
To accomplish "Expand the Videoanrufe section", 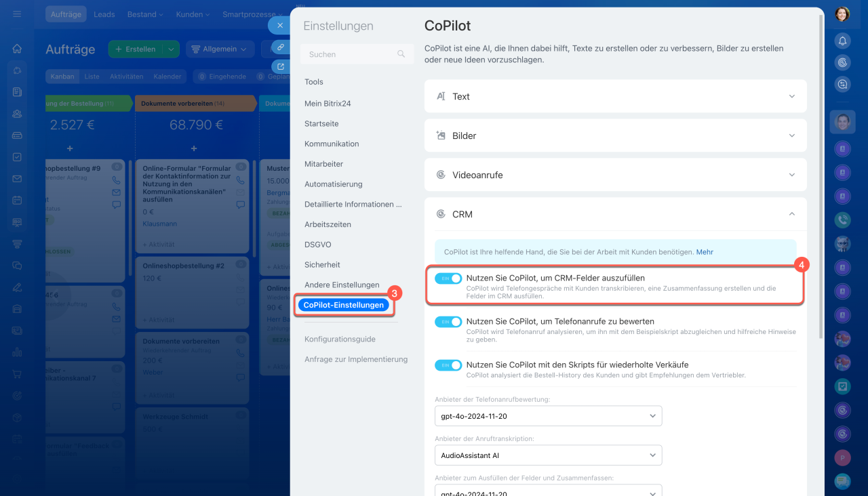I will coord(616,175).
